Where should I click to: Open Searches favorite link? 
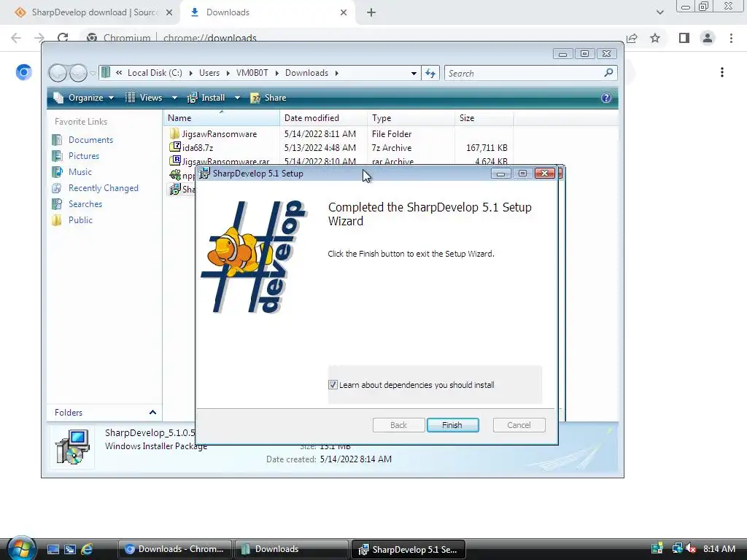coord(85,204)
